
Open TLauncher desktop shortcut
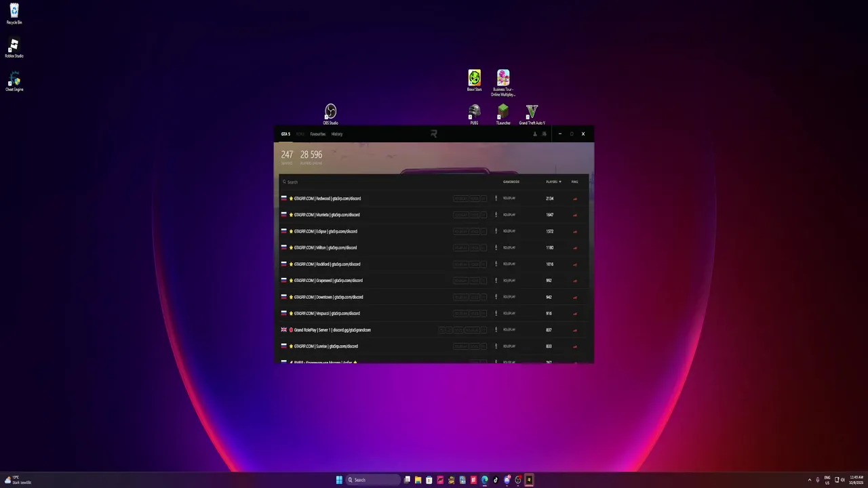click(x=503, y=114)
